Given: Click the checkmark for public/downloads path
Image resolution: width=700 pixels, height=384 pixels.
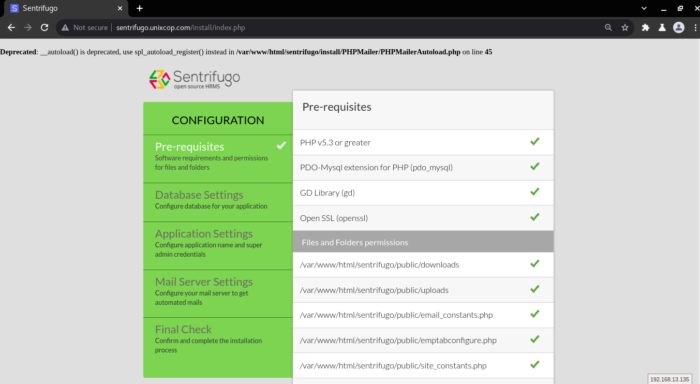Looking at the screenshot, I should pos(535,264).
